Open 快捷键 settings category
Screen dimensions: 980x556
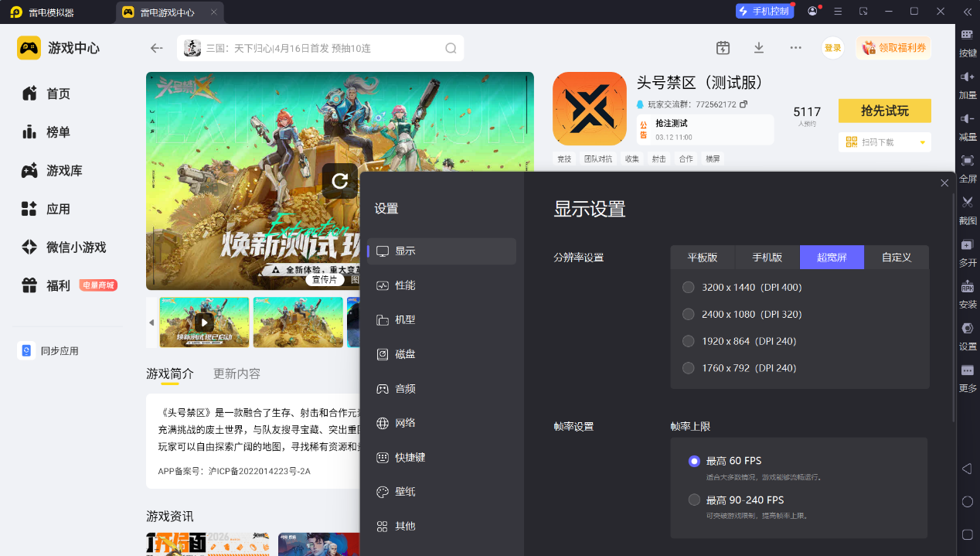click(441, 458)
